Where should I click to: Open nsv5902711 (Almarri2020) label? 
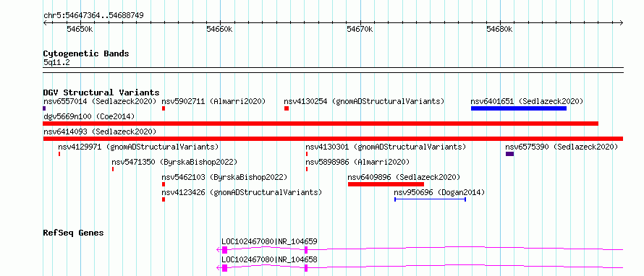coord(213,101)
